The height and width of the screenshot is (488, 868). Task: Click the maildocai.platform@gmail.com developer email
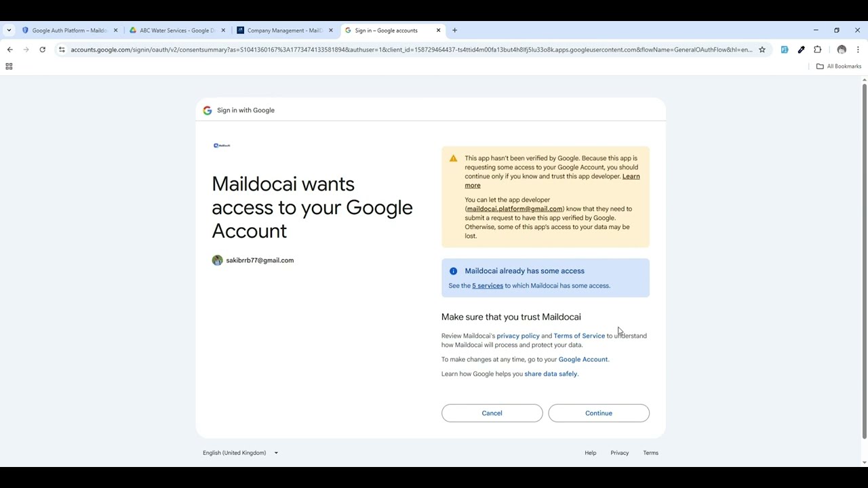coord(515,209)
